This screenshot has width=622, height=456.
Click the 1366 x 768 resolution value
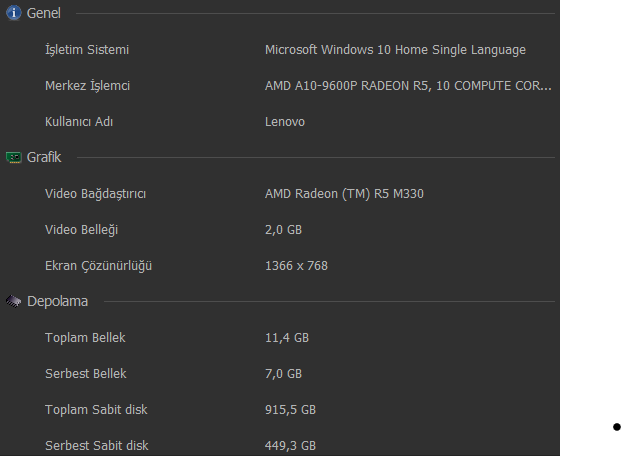(296, 266)
